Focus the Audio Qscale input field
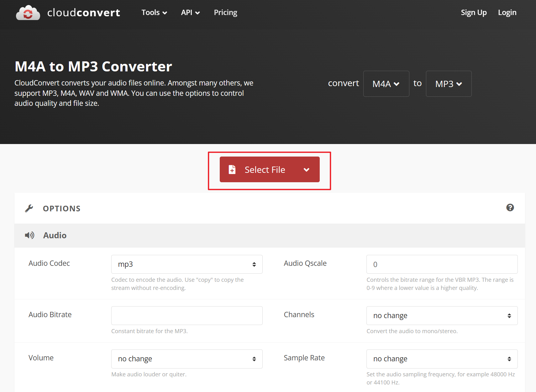Viewport: 536px width, 392px height. point(442,264)
